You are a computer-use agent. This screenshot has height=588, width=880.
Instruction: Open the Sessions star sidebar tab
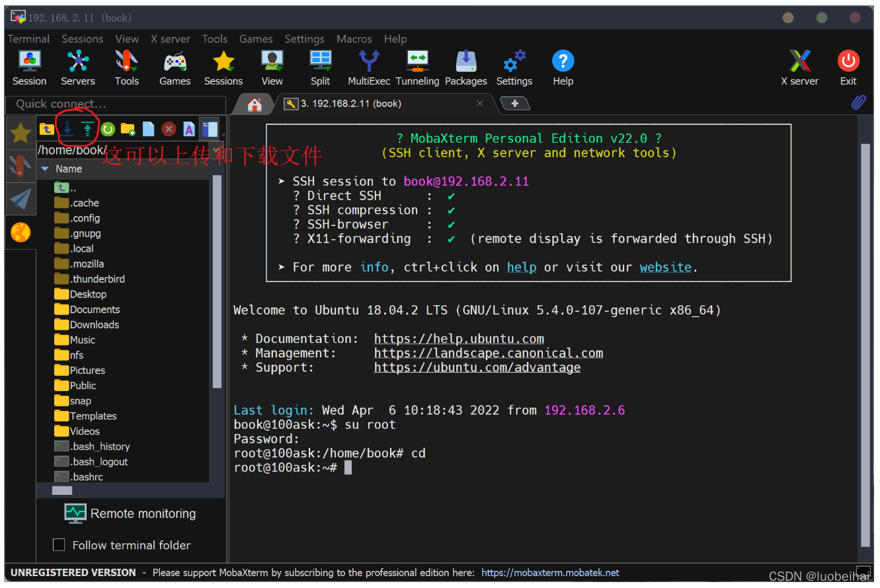pyautogui.click(x=20, y=133)
